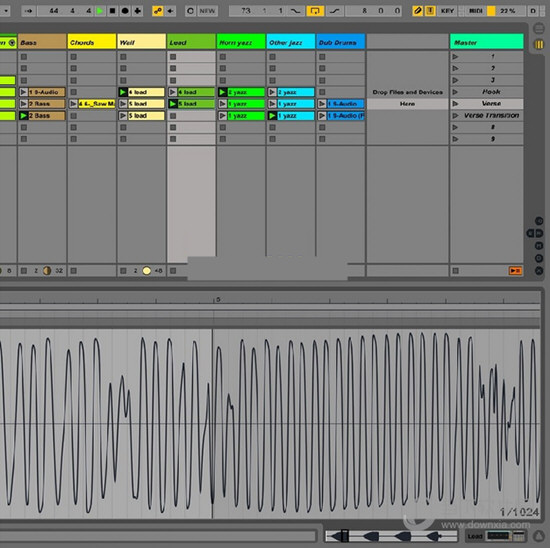The height and width of the screenshot is (548, 550).
Task: Click the Back to Arrangement orange button
Action: pos(515,270)
